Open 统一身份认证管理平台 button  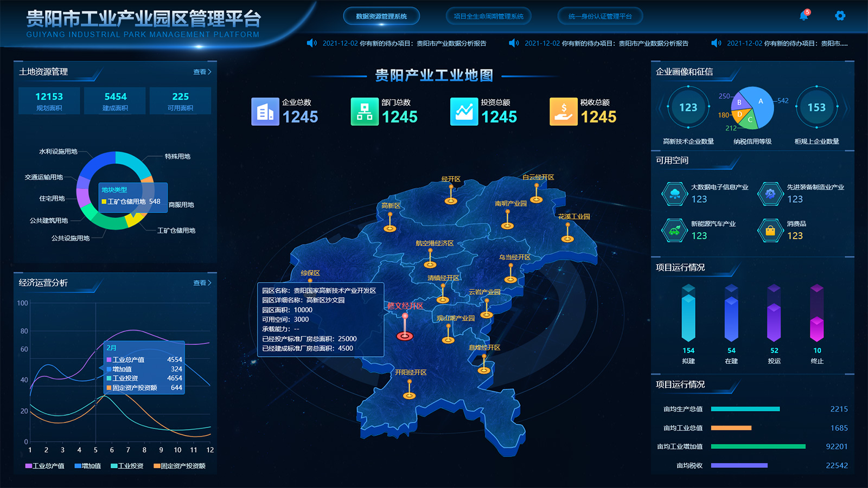click(x=600, y=16)
